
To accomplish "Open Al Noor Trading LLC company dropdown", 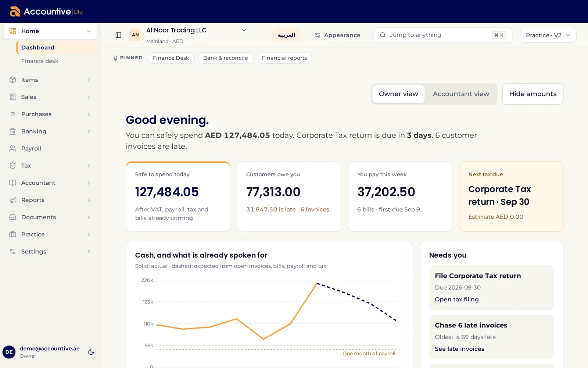I will coord(244,30).
